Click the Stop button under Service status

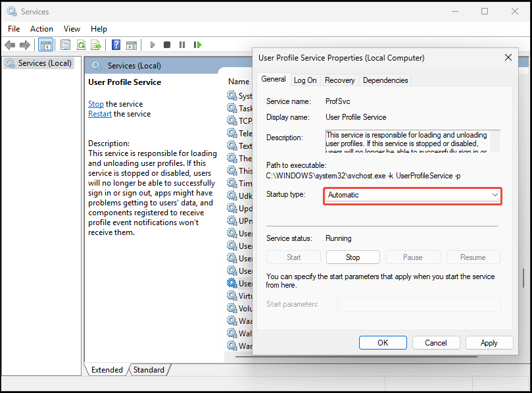tap(353, 257)
